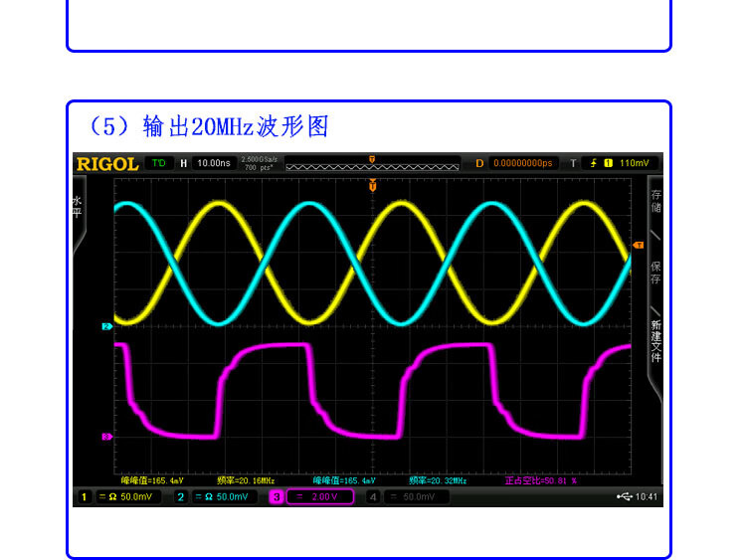Open the 存储 menu item
The image size is (746, 560).
[655, 201]
